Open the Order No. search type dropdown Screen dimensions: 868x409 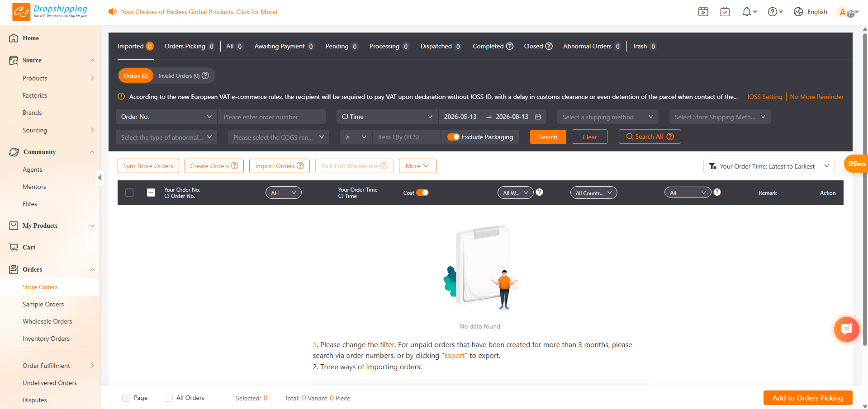pyautogui.click(x=166, y=117)
